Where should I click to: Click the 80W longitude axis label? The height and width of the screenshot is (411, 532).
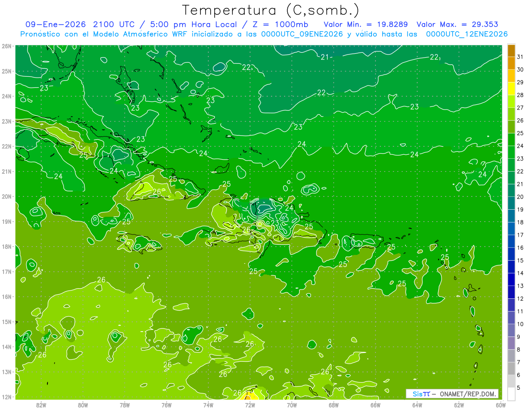coord(83,405)
